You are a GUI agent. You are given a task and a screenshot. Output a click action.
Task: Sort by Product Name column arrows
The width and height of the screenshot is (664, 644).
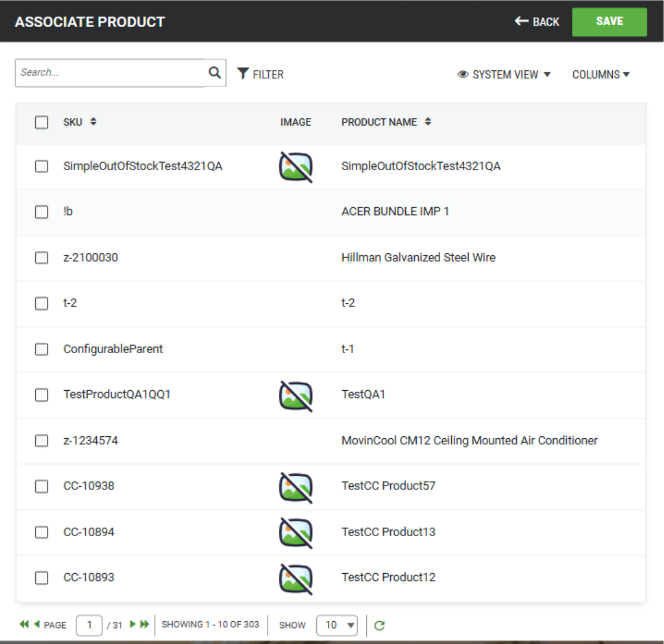pyautogui.click(x=428, y=122)
